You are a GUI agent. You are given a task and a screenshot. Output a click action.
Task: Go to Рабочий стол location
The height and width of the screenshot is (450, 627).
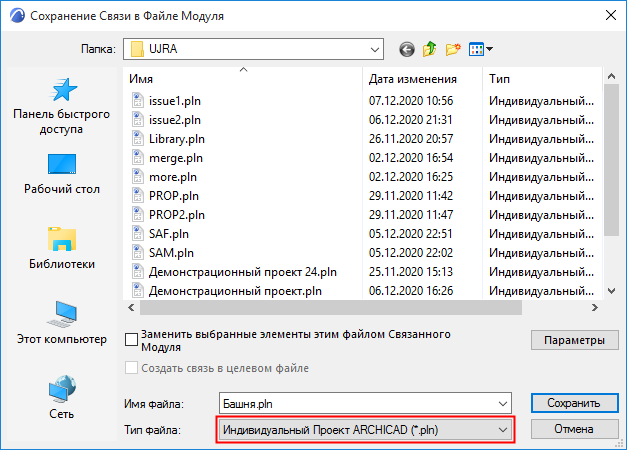click(x=62, y=174)
